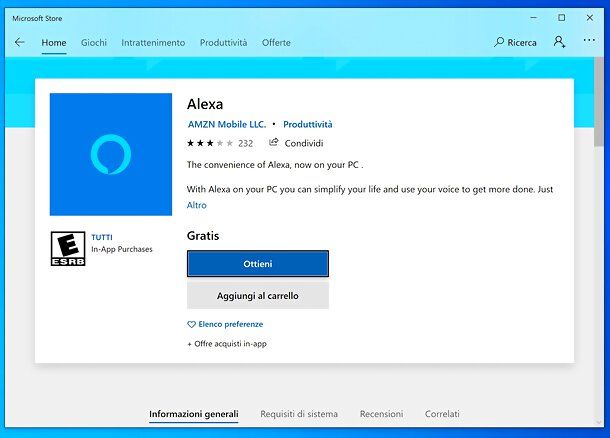
Task: Click the Condividi share icon
Action: click(x=273, y=143)
